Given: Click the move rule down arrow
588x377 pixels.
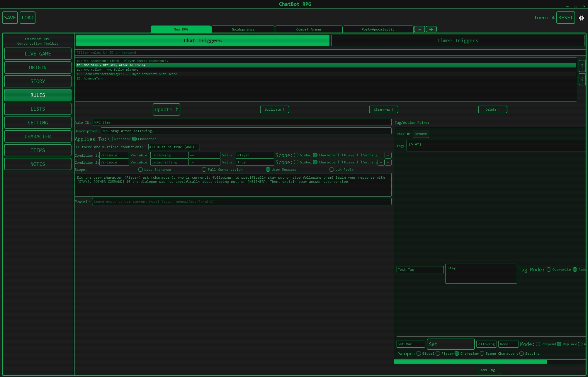Looking at the screenshot, I should pyautogui.click(x=582, y=79).
